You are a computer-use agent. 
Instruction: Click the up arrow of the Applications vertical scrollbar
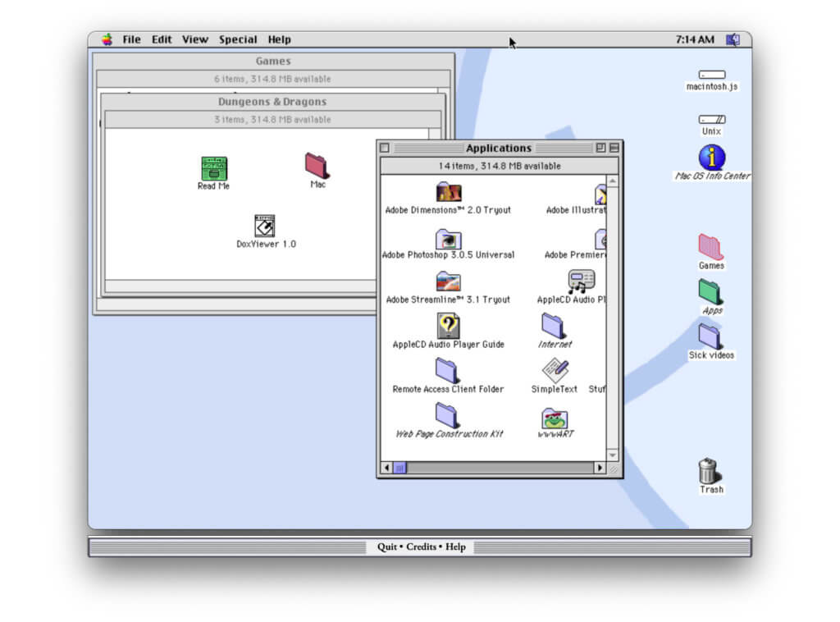click(612, 181)
